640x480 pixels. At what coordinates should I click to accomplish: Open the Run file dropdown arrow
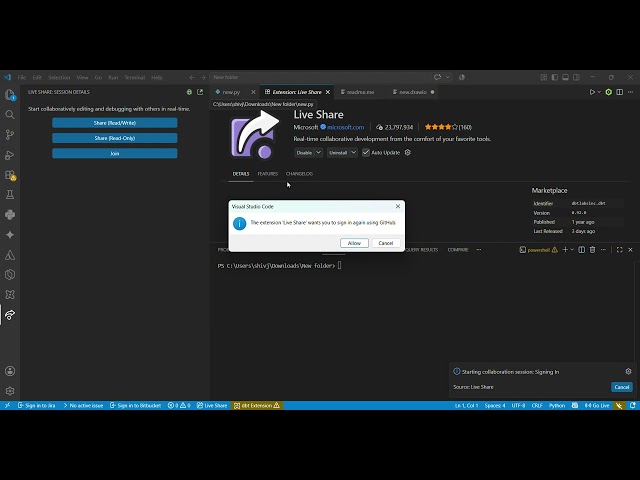coord(599,92)
